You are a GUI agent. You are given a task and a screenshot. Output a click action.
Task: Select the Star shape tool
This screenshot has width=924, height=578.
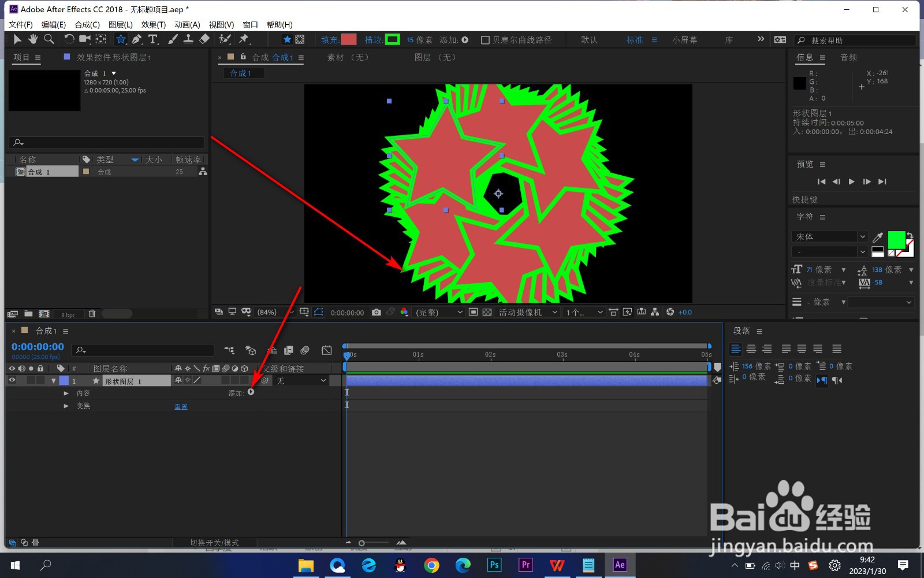click(x=121, y=39)
